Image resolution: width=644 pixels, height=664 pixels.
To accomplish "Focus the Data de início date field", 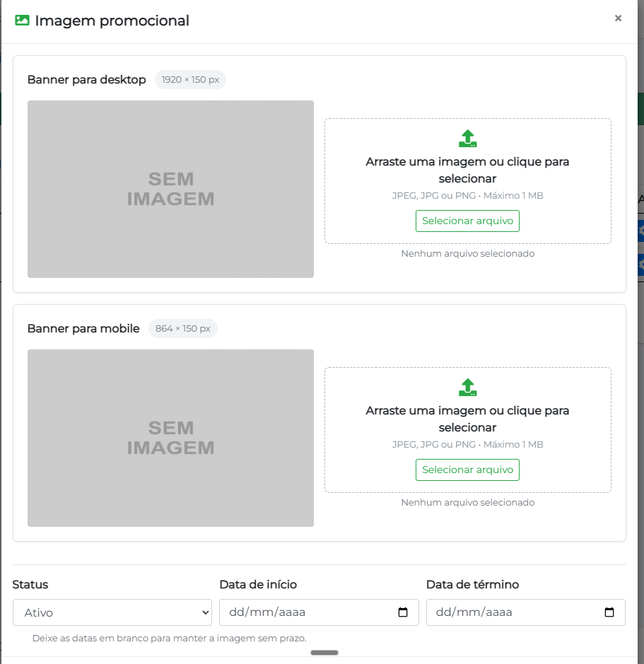I will [319, 612].
